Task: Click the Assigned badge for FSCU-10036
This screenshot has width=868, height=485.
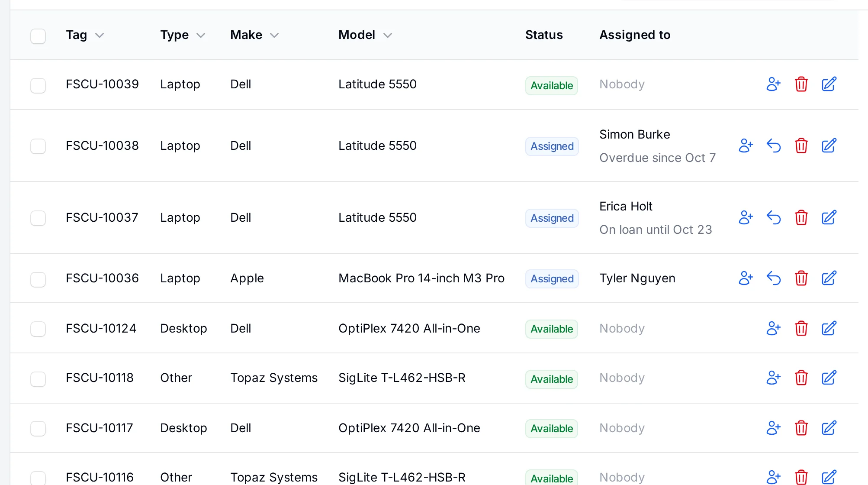Action: [552, 279]
